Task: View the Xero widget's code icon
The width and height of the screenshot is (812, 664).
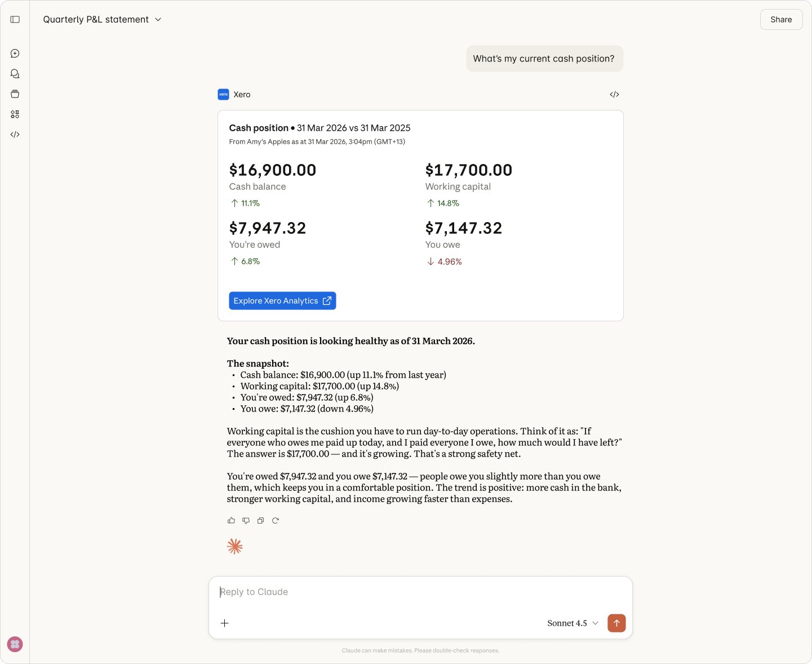Action: point(615,95)
